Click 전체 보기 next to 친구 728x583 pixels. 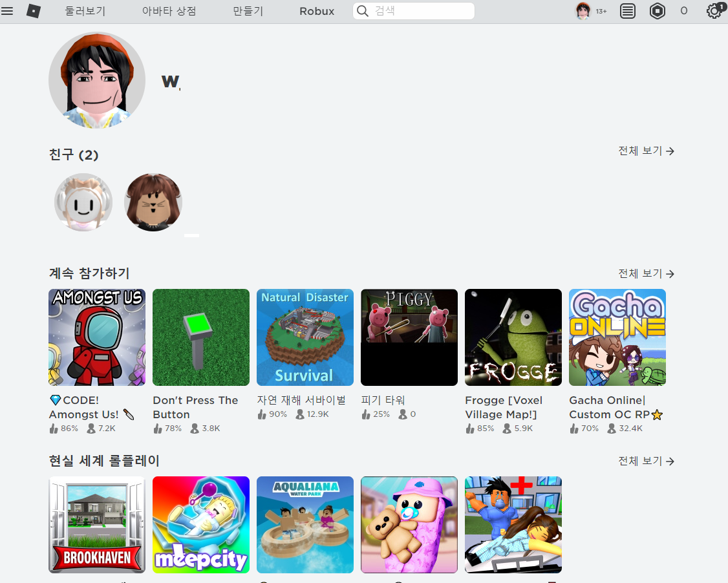tap(647, 151)
